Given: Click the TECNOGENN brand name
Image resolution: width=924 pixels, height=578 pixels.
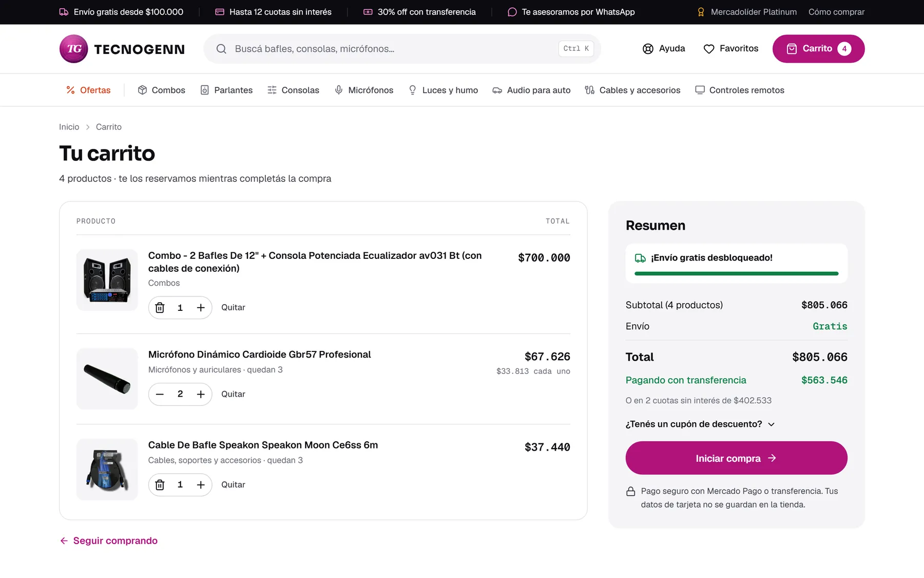Looking at the screenshot, I should [x=139, y=49].
